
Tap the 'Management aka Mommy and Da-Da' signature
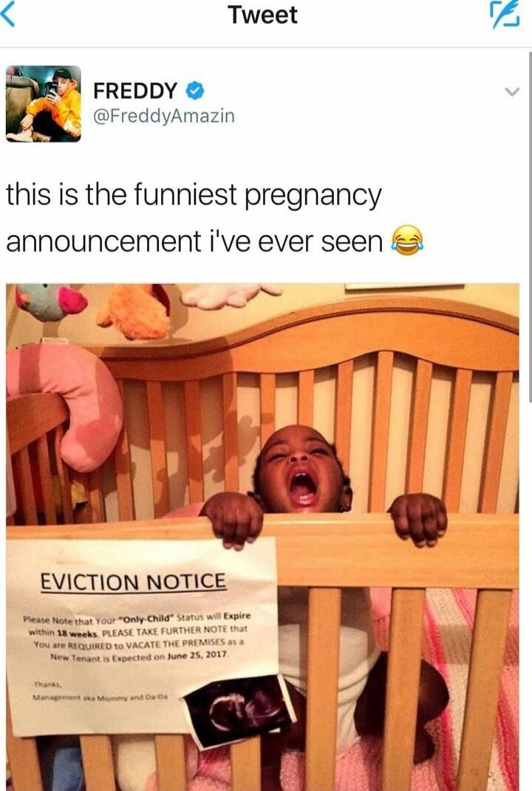click(100, 698)
